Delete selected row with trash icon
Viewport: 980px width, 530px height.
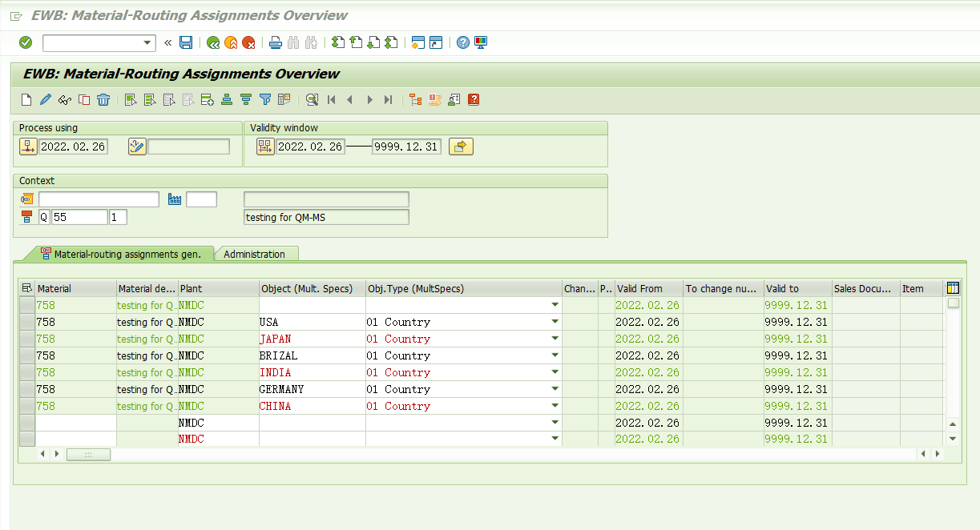click(x=103, y=99)
